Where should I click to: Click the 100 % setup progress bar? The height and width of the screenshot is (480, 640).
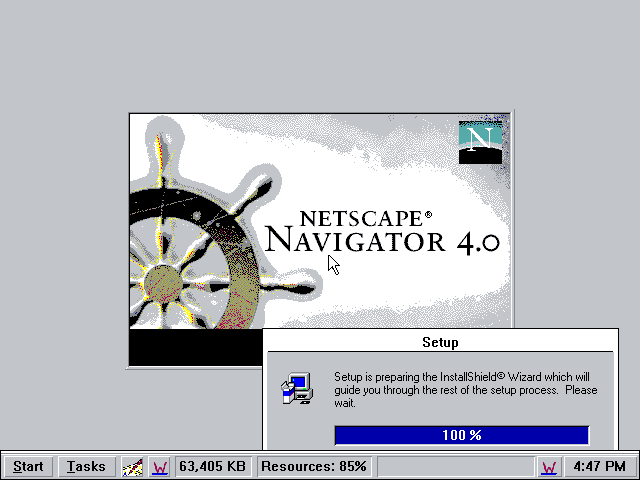pos(461,435)
